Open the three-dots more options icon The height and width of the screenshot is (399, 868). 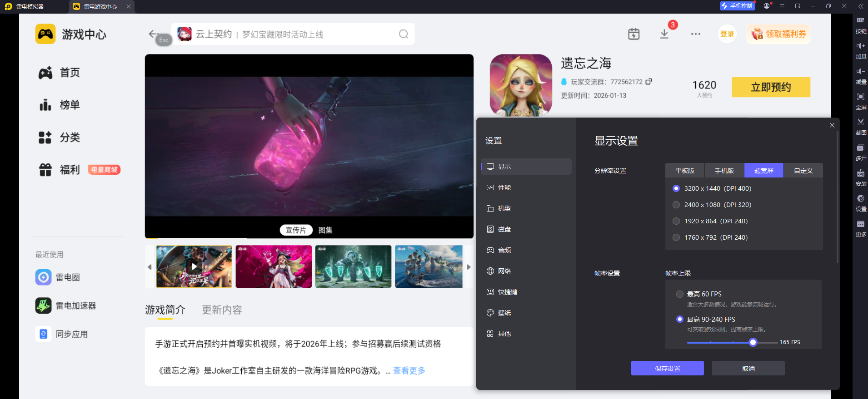click(x=695, y=34)
